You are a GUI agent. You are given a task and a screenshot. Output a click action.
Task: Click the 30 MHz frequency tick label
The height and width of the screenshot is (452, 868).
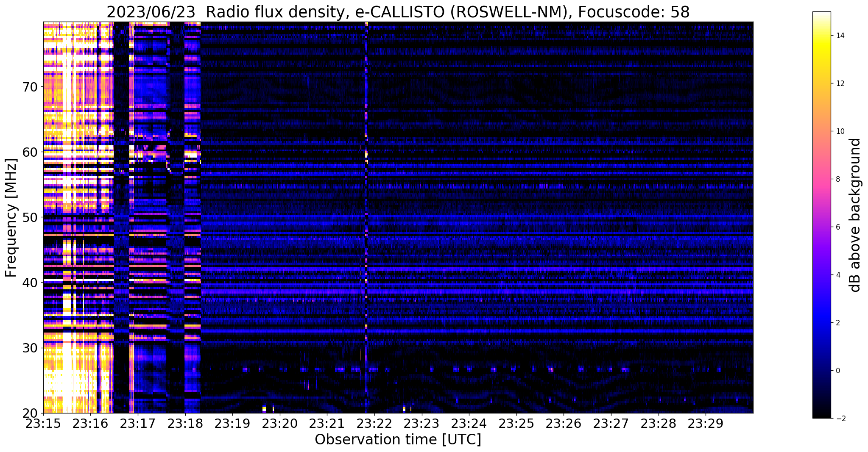pyautogui.click(x=29, y=348)
